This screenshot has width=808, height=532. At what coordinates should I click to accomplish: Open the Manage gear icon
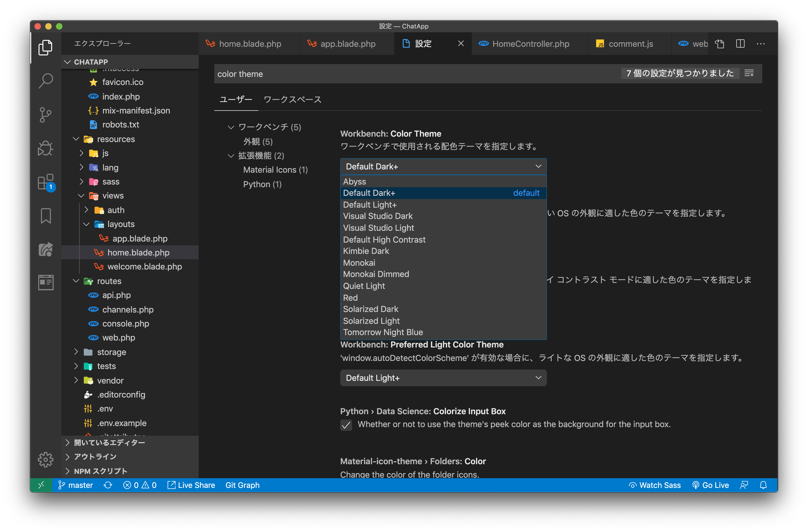(45, 460)
